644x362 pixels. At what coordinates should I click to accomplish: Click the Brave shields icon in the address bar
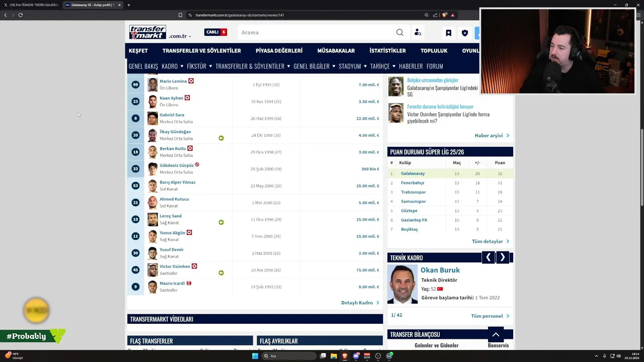[x=444, y=15]
